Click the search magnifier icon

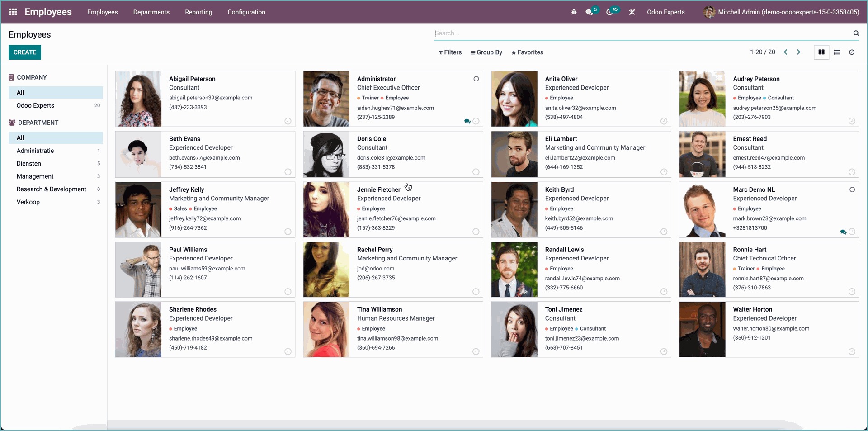(856, 33)
